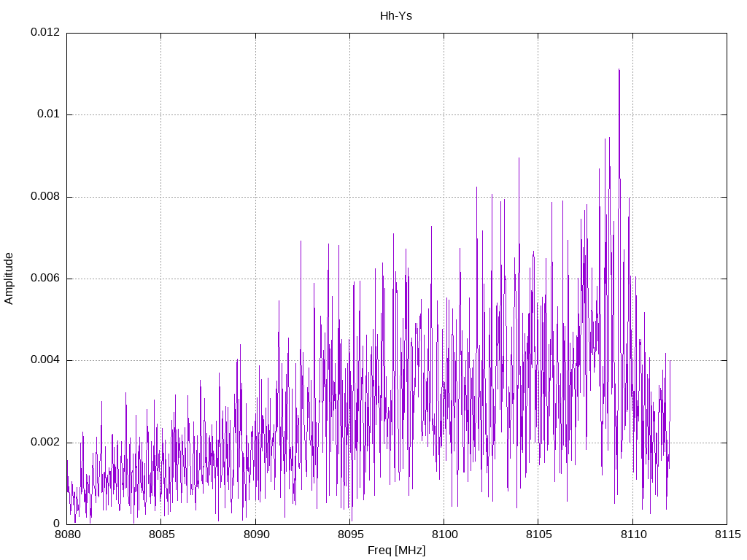
Task: Click the x-axis tick value 8090
Action: (x=256, y=534)
